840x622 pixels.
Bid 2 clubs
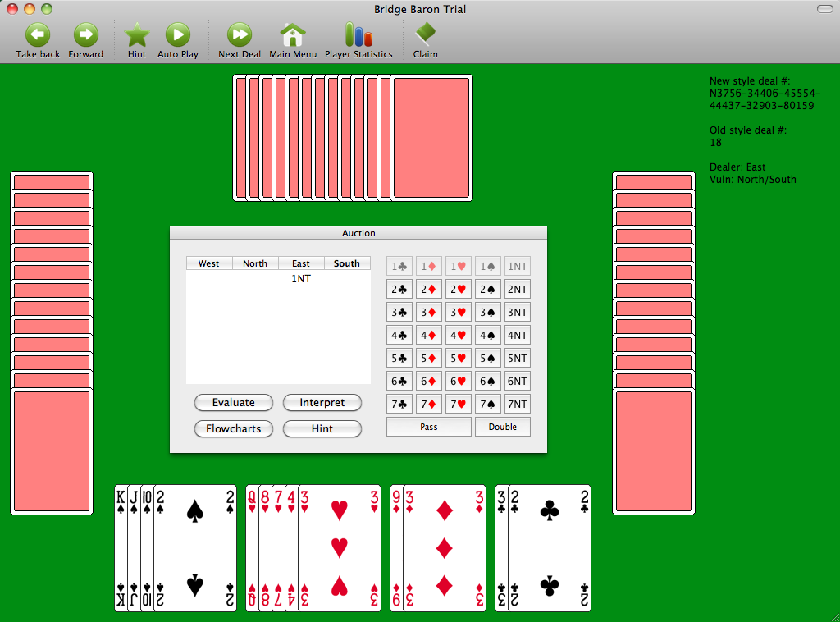[x=399, y=290]
